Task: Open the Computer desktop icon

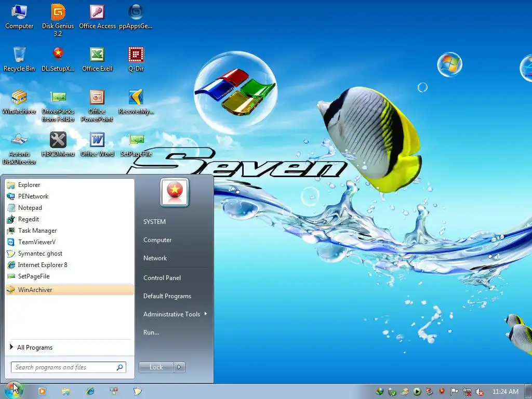Action: pos(19,17)
